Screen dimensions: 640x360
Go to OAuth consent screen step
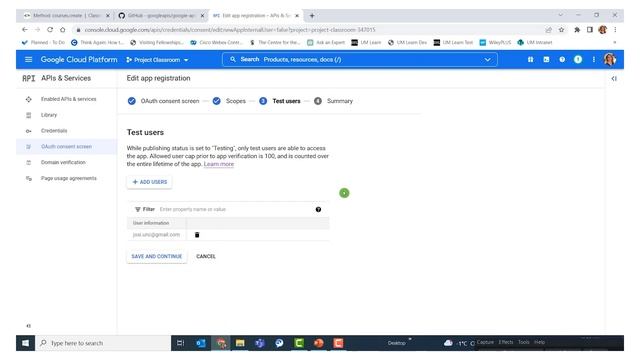[x=163, y=101]
